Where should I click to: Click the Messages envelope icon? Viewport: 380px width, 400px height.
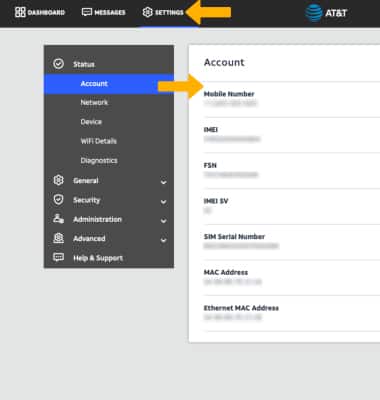point(87,12)
